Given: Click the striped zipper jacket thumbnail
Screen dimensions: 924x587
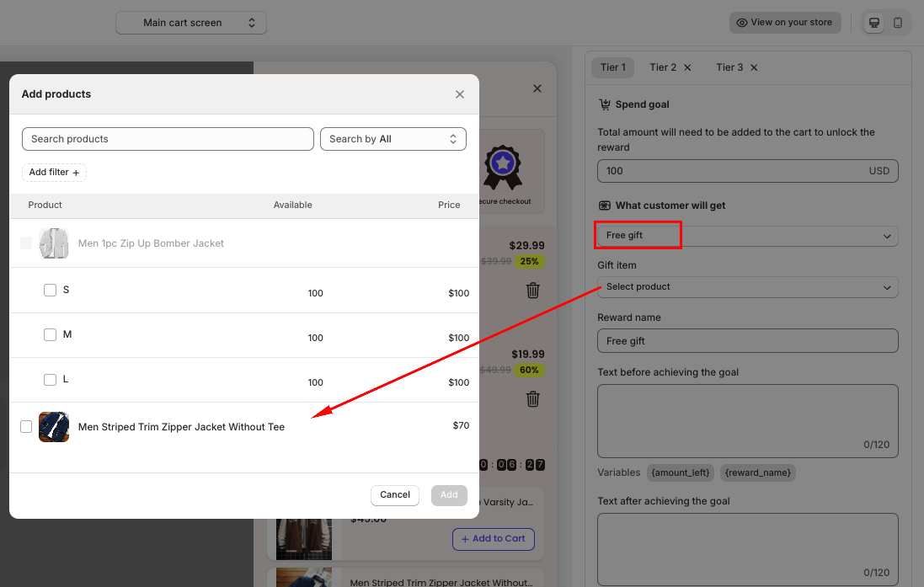Looking at the screenshot, I should tap(54, 427).
